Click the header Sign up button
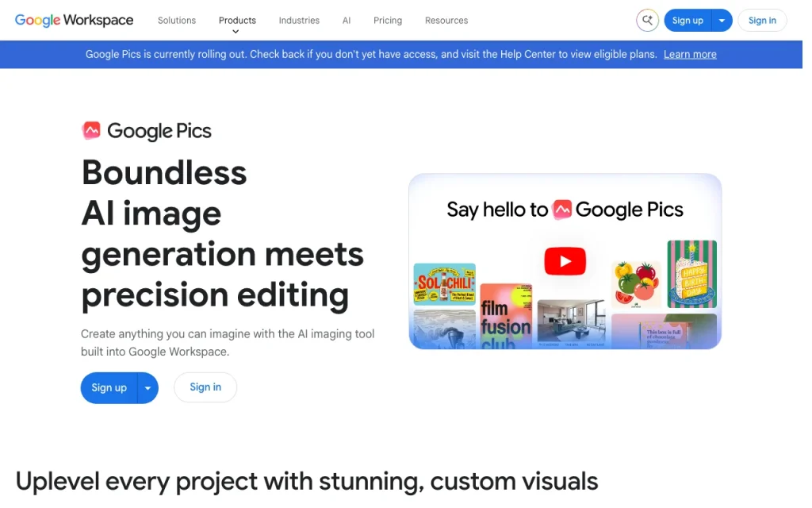This screenshot has height=508, width=812. click(688, 21)
